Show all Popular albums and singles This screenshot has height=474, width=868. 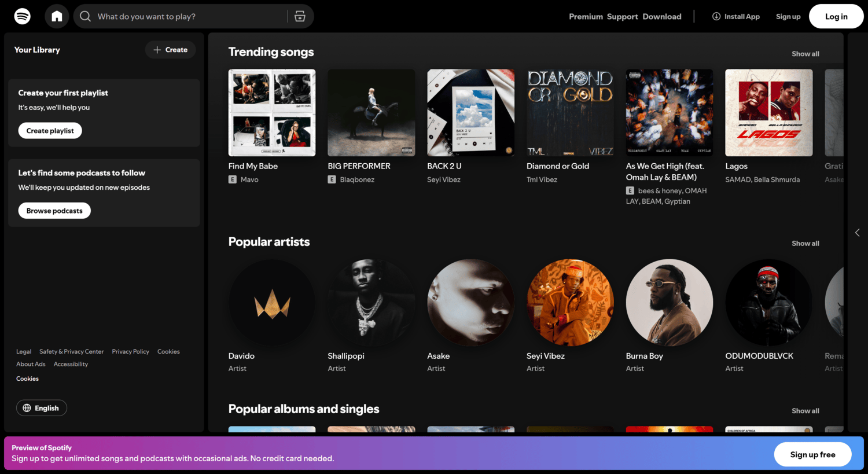806,411
